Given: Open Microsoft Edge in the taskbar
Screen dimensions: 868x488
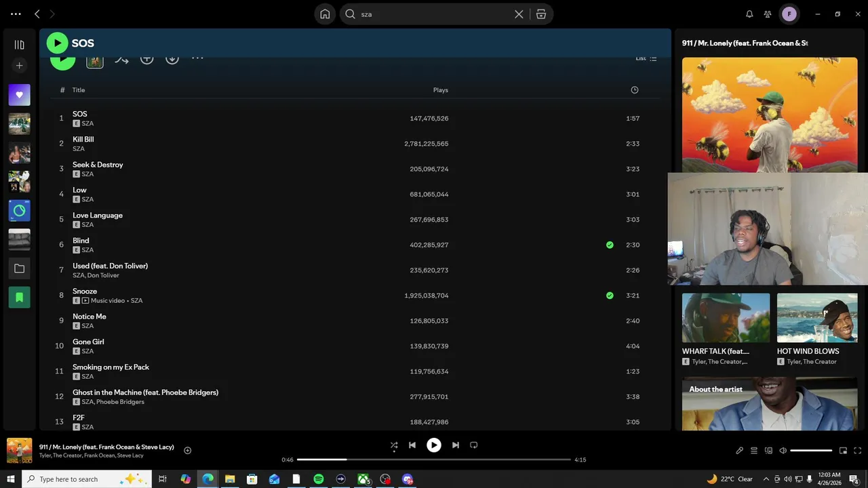Looking at the screenshot, I should 208,479.
